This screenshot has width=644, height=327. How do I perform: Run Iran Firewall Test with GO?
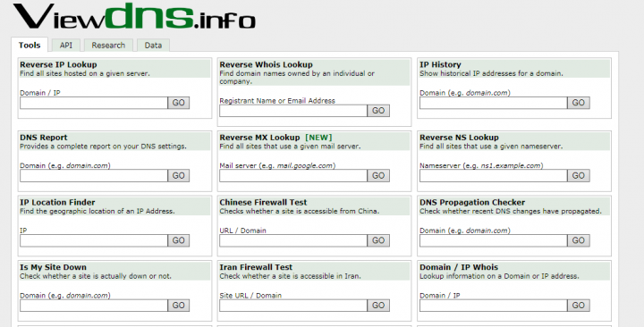(x=378, y=306)
